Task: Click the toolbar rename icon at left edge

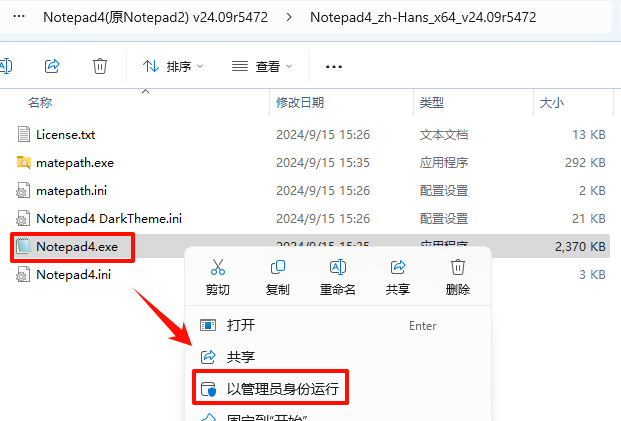Action: tap(6, 66)
